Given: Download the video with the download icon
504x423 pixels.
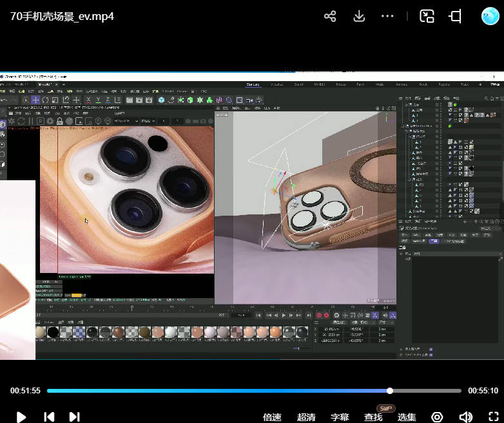Looking at the screenshot, I should pyautogui.click(x=360, y=16).
